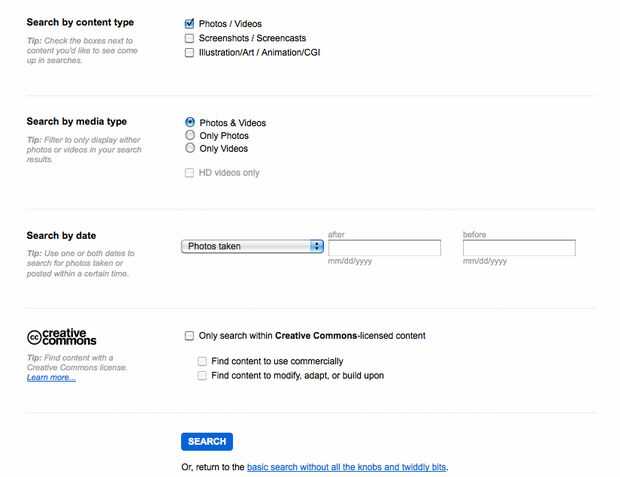Check Find content to use commercially
This screenshot has height=477, width=620.
203,361
